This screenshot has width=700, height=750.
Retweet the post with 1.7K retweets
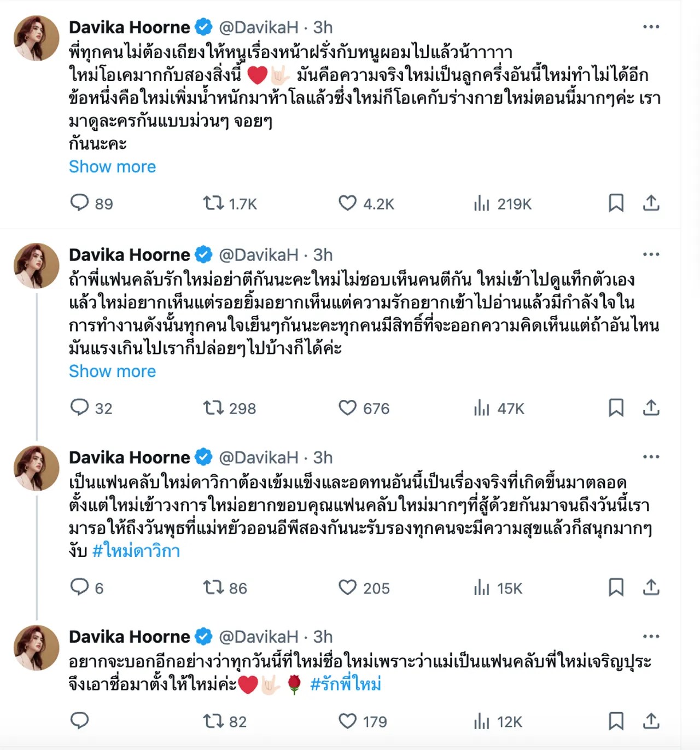pos(213,204)
